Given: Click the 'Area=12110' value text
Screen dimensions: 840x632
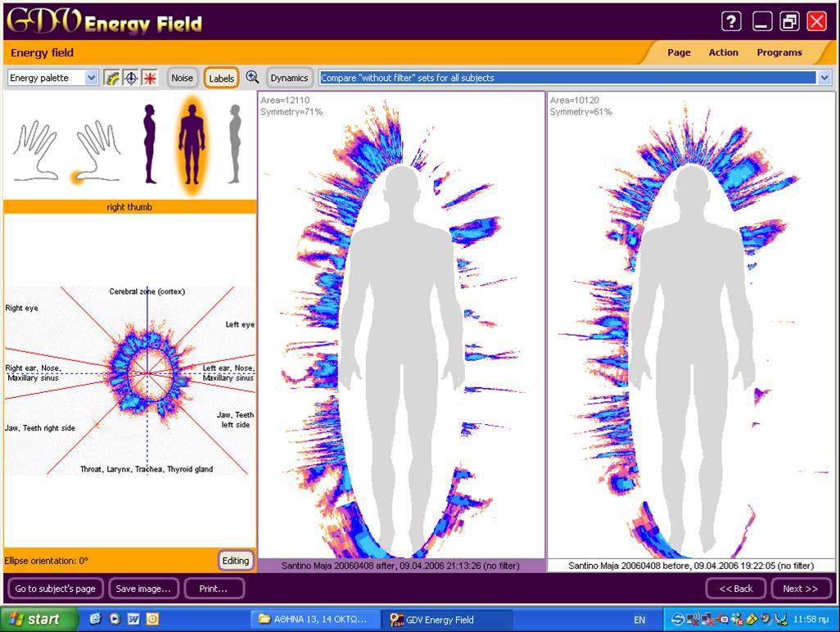Looking at the screenshot, I should click(285, 100).
